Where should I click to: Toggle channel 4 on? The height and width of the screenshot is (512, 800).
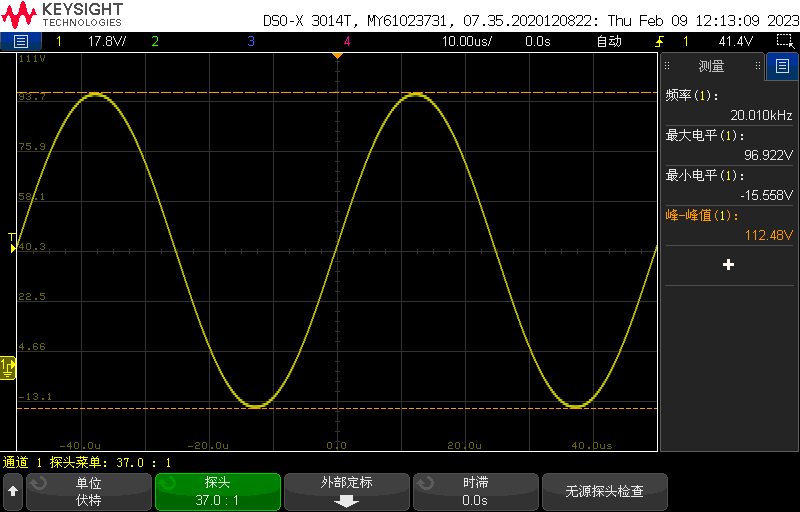[347, 41]
